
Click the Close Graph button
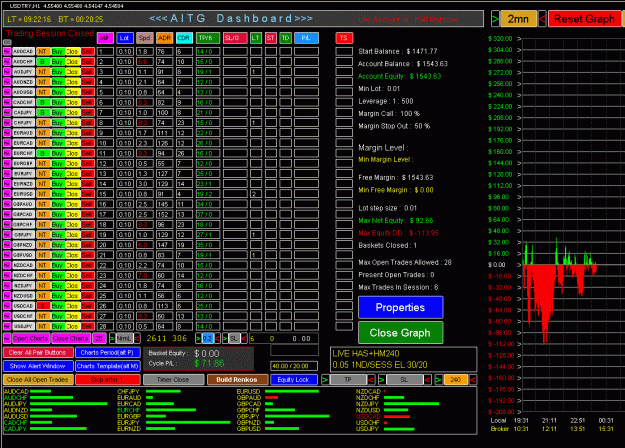pos(401,333)
